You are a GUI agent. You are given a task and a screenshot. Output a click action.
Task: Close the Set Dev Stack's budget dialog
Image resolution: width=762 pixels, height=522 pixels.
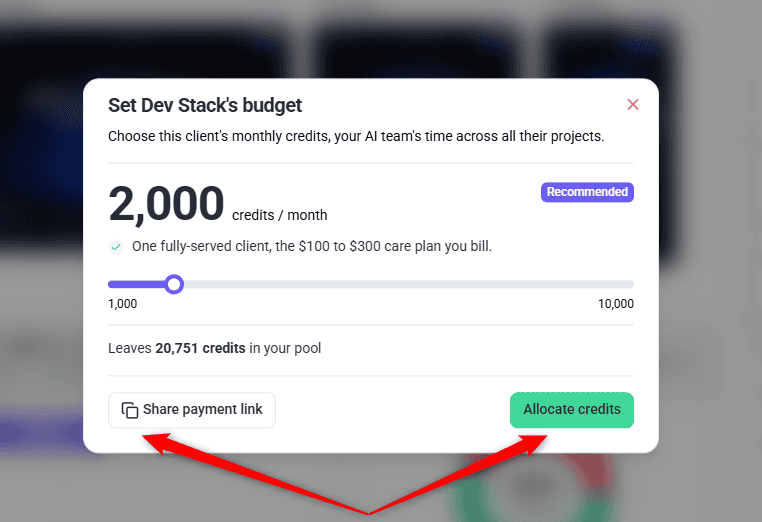click(632, 104)
